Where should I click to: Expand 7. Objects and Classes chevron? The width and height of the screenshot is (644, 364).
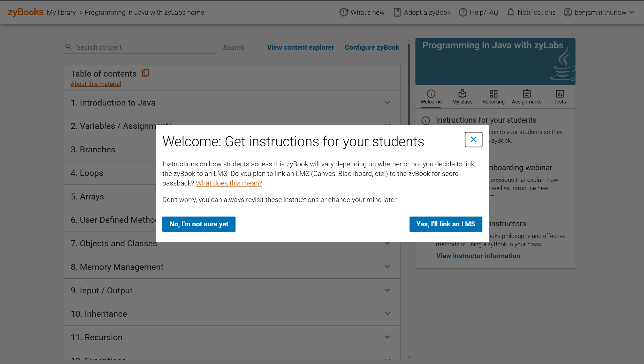pos(387,243)
